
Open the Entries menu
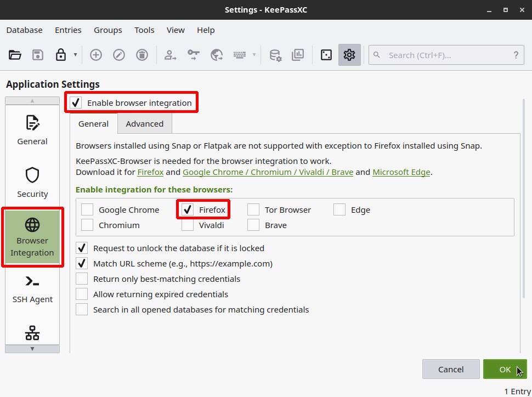(68, 30)
